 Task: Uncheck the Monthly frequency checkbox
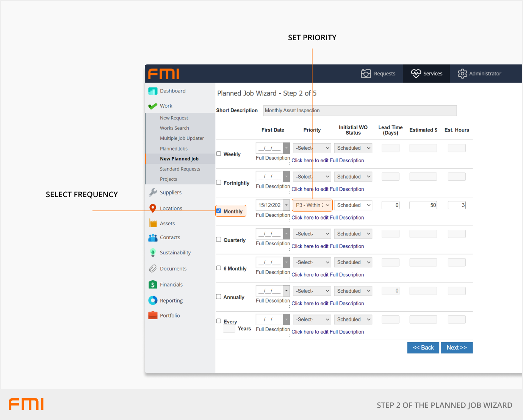coord(219,211)
